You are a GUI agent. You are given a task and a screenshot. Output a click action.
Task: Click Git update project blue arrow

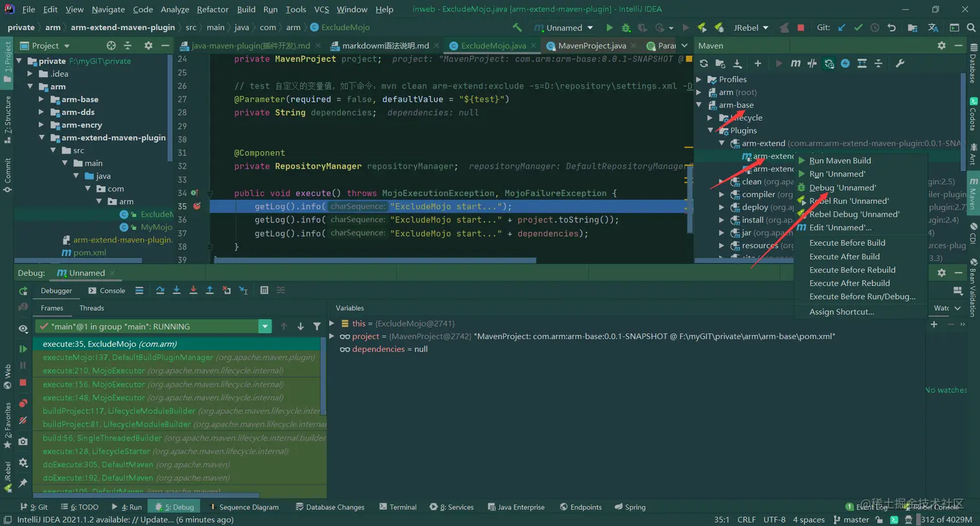842,28
